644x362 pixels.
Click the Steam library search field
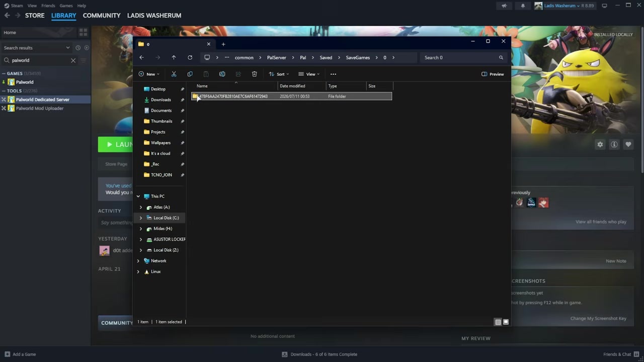(40, 60)
